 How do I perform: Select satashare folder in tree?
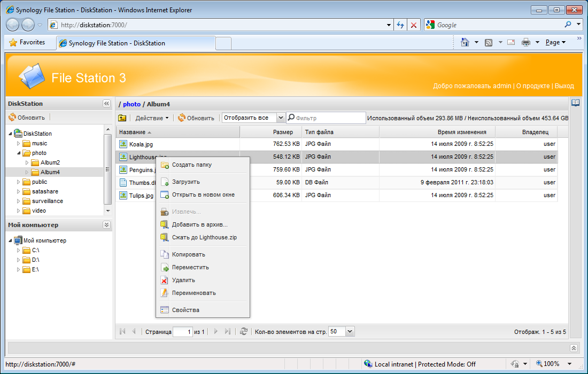45,191
